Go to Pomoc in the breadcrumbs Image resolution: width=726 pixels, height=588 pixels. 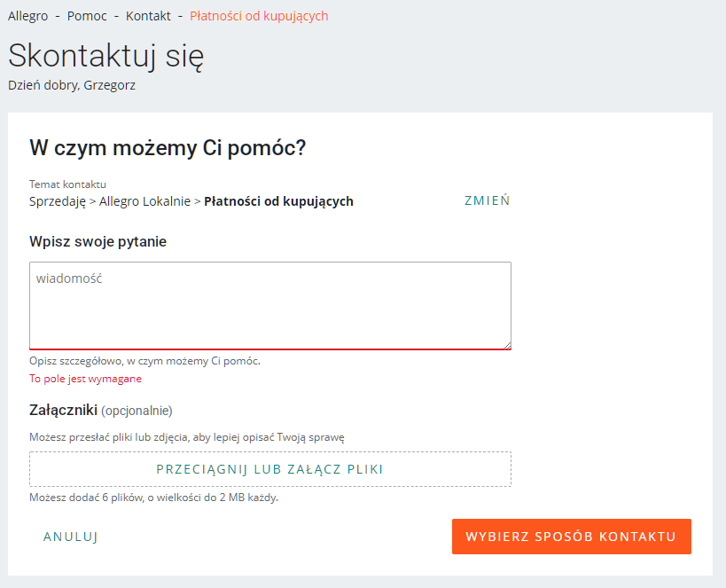coord(87,16)
